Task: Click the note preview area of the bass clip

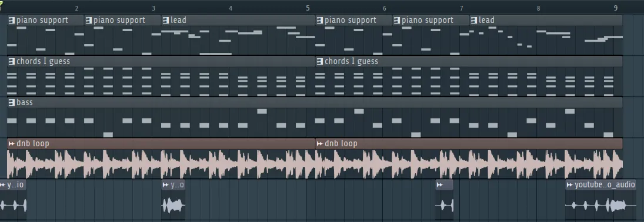Action: 315,123
